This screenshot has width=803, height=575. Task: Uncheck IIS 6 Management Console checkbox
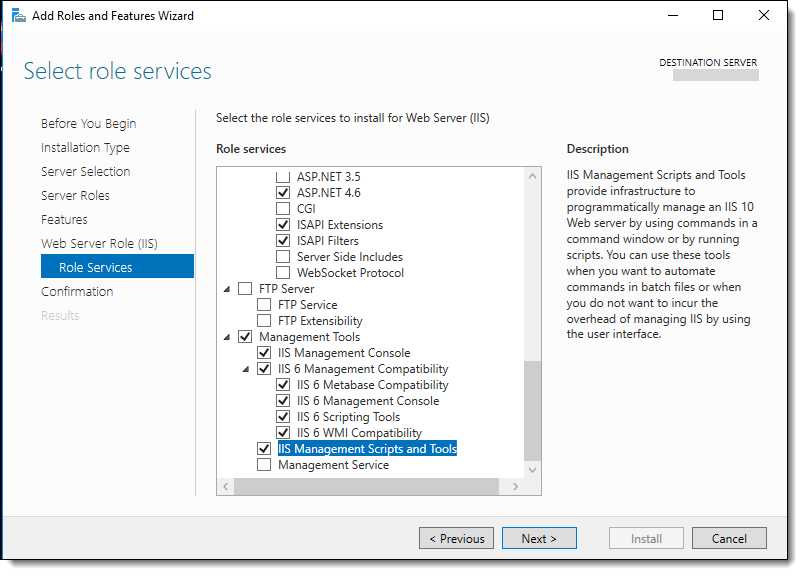pyautogui.click(x=283, y=401)
